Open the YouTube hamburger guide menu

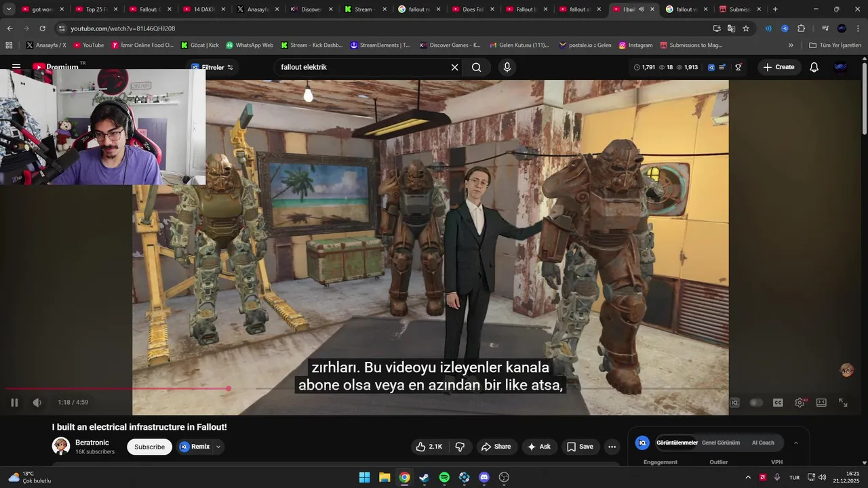(16, 67)
